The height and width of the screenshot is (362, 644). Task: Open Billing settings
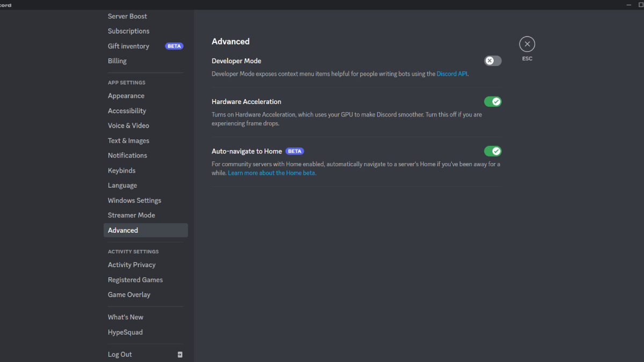(x=117, y=61)
